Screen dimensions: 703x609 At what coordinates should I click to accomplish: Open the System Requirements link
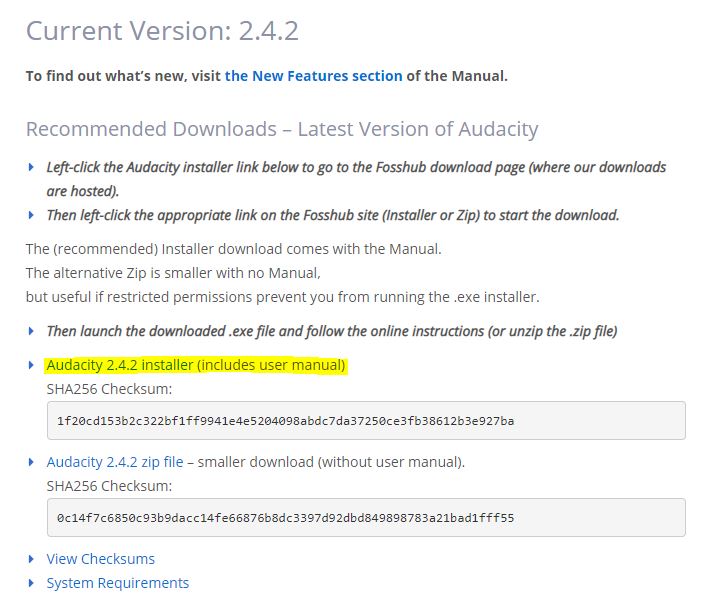tap(117, 583)
